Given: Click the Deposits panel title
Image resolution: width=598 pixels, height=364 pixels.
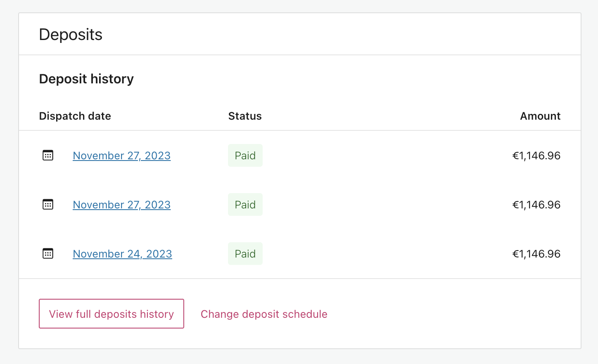Looking at the screenshot, I should (71, 35).
